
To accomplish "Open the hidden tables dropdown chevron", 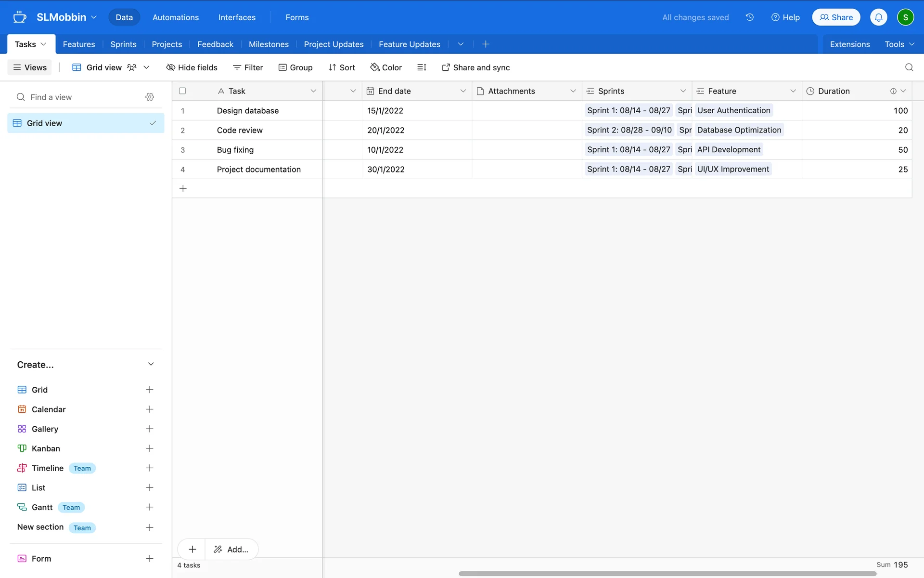I will pos(461,44).
